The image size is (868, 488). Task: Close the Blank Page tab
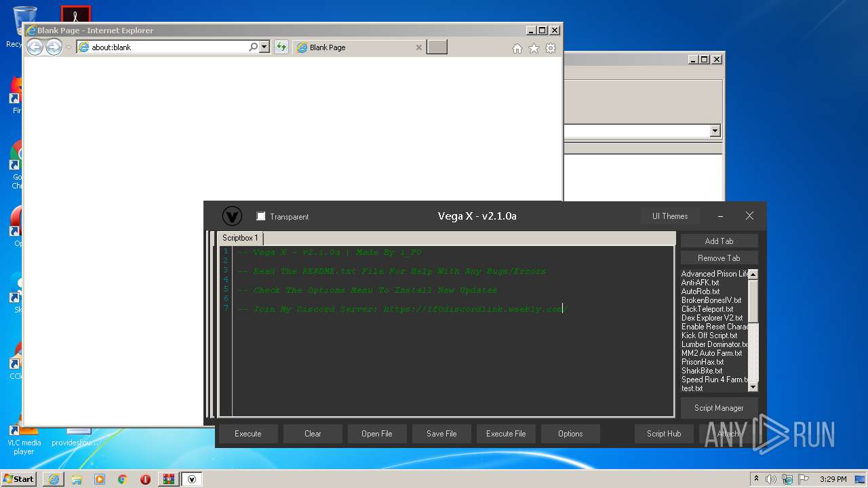pos(418,47)
